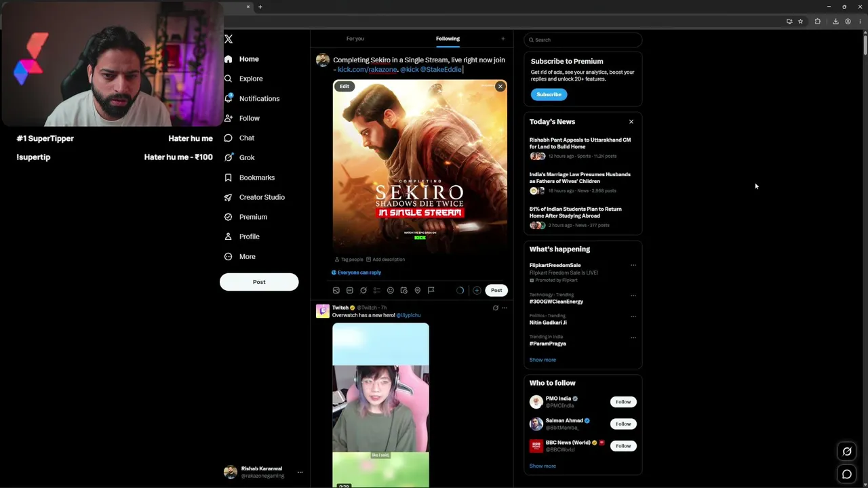Click Add description under the image
Image resolution: width=868 pixels, height=488 pixels.
tap(385, 260)
